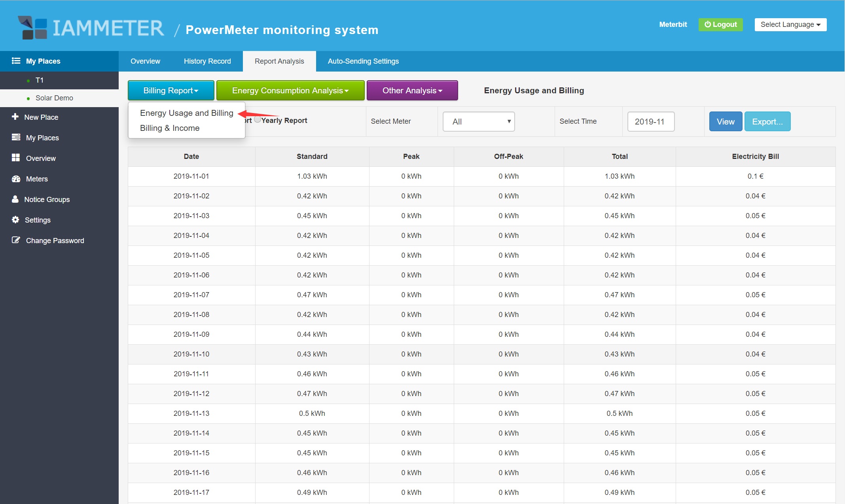Click the green Logout button
The image size is (845, 504).
tap(720, 25)
